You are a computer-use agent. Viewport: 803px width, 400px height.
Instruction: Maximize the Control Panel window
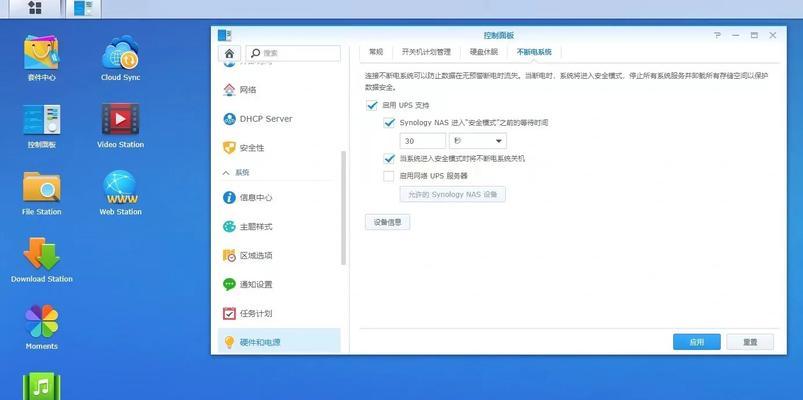(754, 35)
